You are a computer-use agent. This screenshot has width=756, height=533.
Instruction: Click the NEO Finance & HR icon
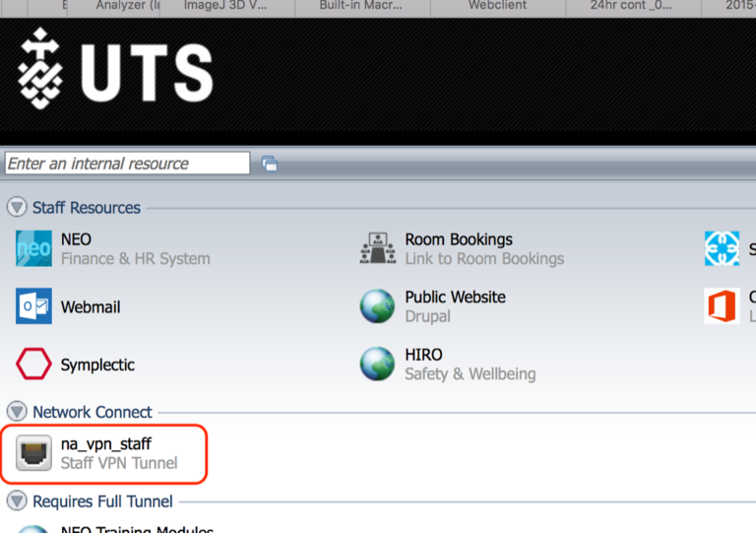pyautogui.click(x=33, y=249)
